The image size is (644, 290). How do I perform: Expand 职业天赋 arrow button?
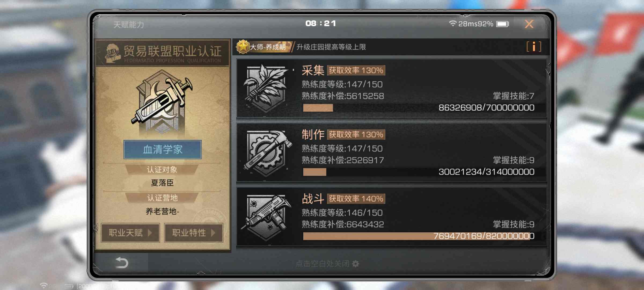click(130, 233)
